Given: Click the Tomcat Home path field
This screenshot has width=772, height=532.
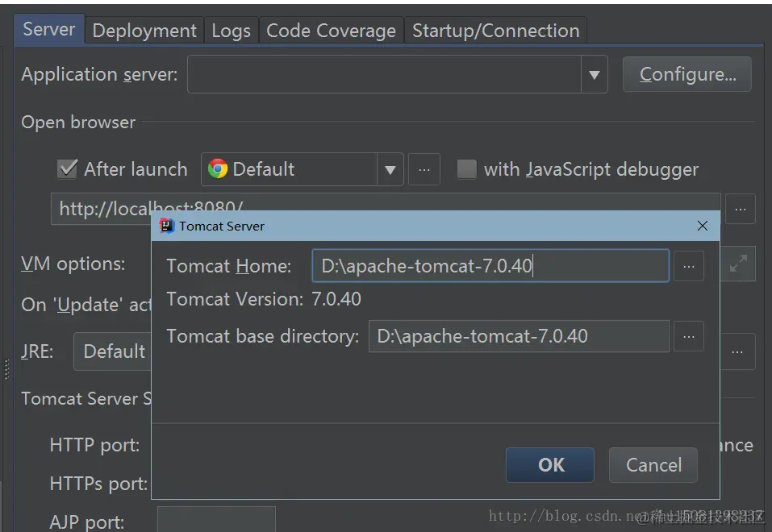Looking at the screenshot, I should (490, 266).
